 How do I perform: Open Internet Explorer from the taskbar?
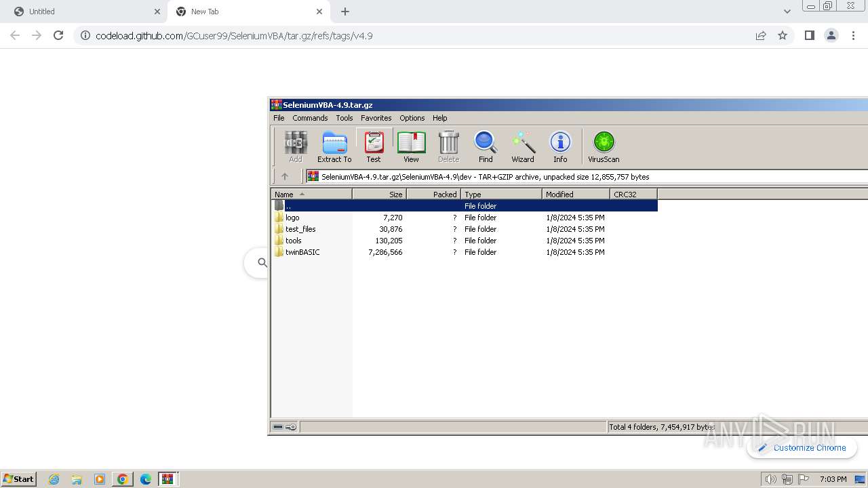[x=54, y=479]
